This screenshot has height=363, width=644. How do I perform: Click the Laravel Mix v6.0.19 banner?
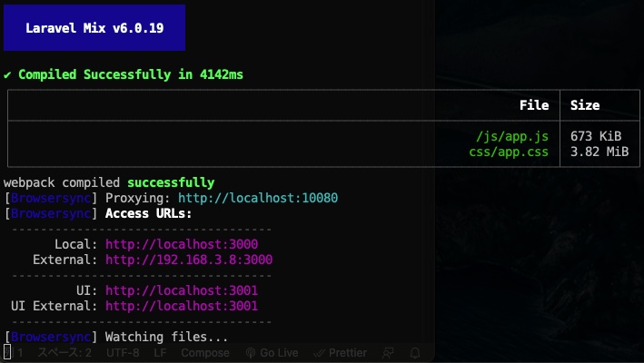[94, 28]
